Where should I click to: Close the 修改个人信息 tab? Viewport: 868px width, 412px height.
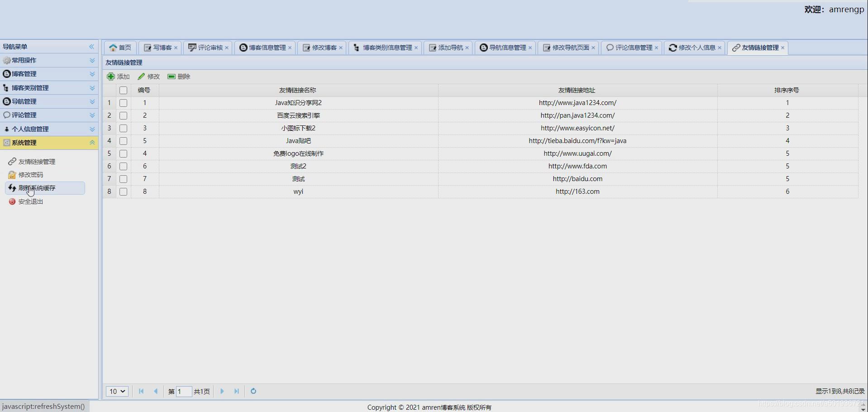(720, 48)
